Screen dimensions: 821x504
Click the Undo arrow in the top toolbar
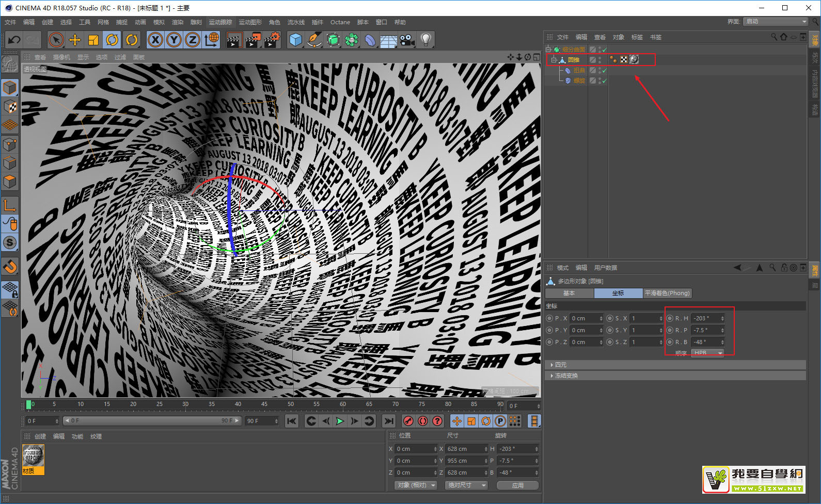(14, 40)
